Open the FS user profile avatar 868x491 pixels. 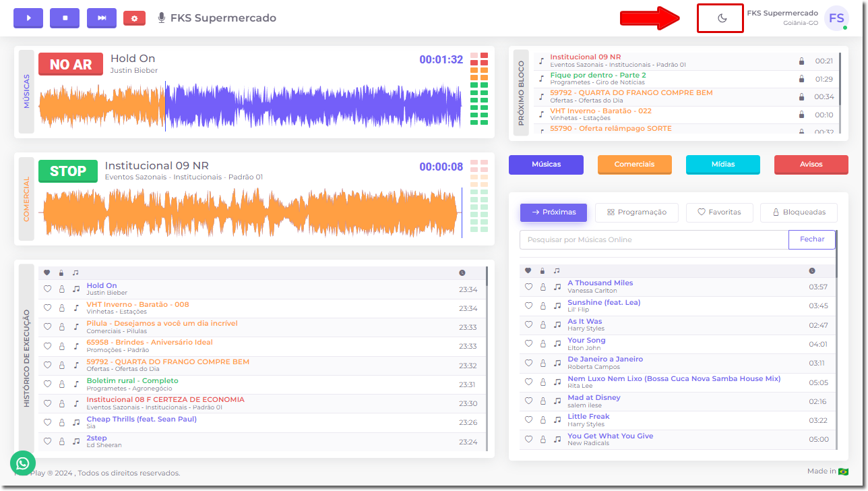836,18
